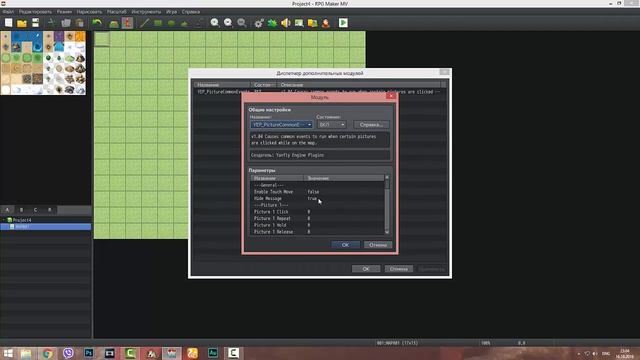Start Playtest with green play icon
Image resolution: width=640 pixels, height=360 pixels.
(343, 23)
